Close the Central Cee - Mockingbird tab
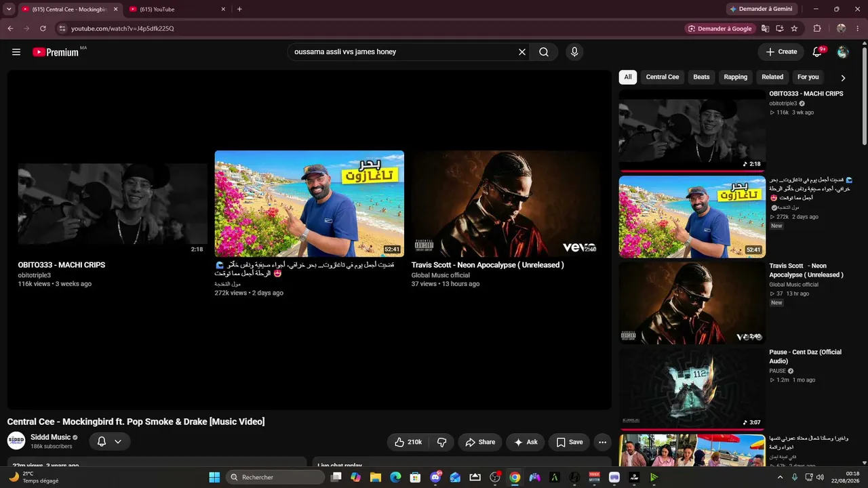868x488 pixels. pos(115,9)
